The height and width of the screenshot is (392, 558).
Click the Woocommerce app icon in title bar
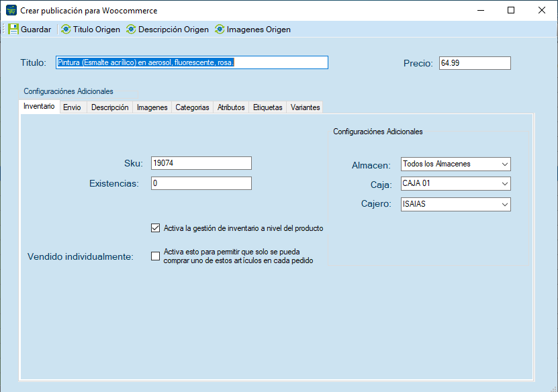(x=11, y=10)
